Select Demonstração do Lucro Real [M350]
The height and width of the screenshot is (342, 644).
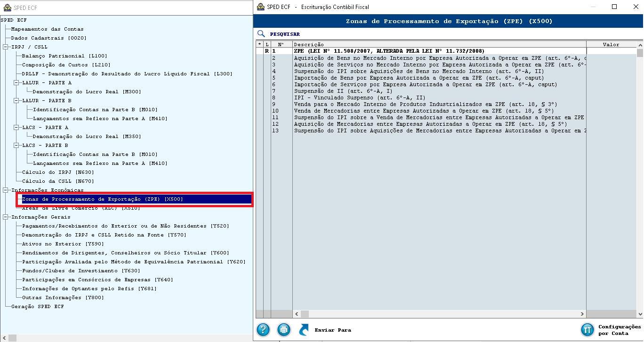tap(87, 136)
